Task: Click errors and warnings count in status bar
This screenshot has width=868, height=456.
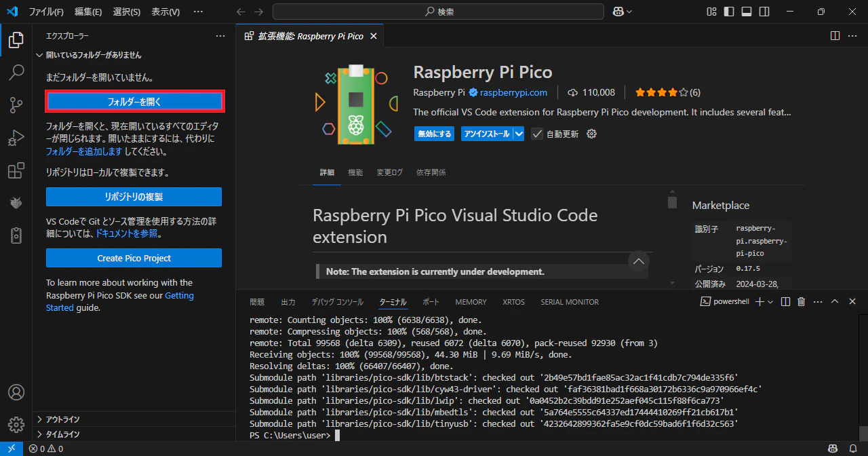Action: tap(46, 449)
